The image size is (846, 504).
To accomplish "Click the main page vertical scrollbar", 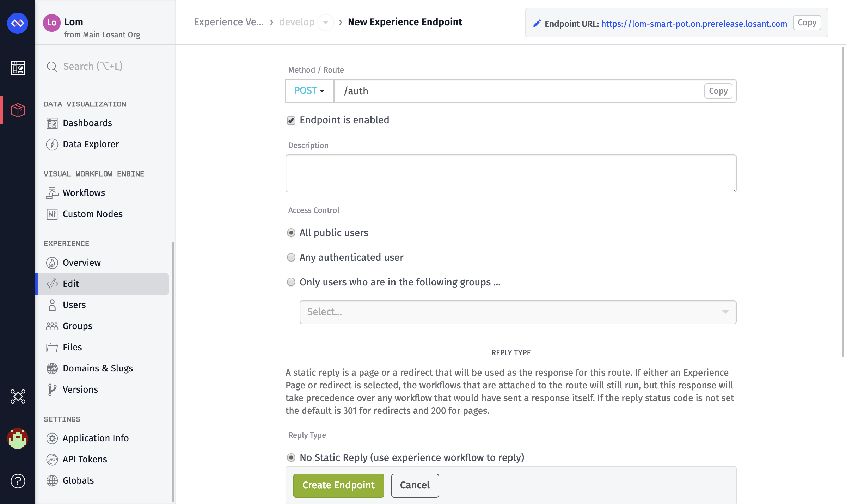I will coord(843,202).
